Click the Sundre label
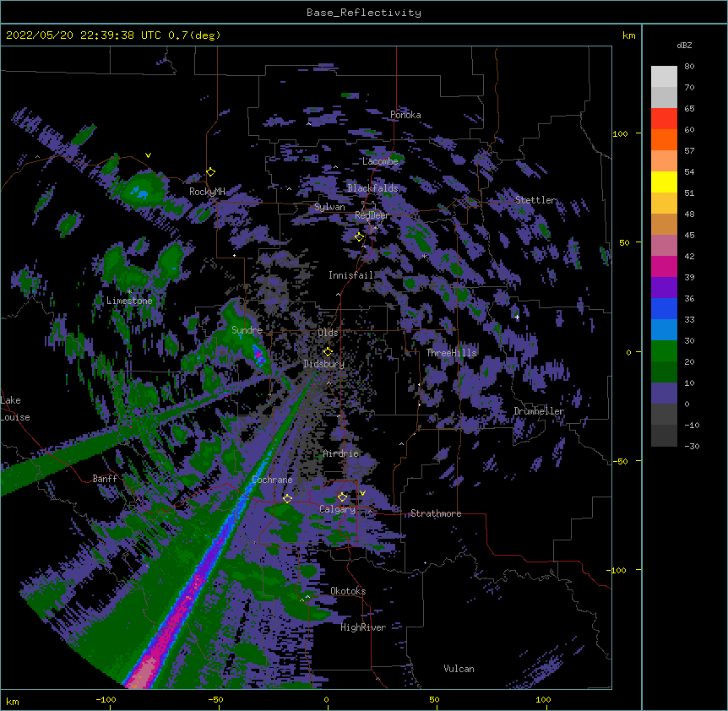The width and height of the screenshot is (728, 711). 247,330
